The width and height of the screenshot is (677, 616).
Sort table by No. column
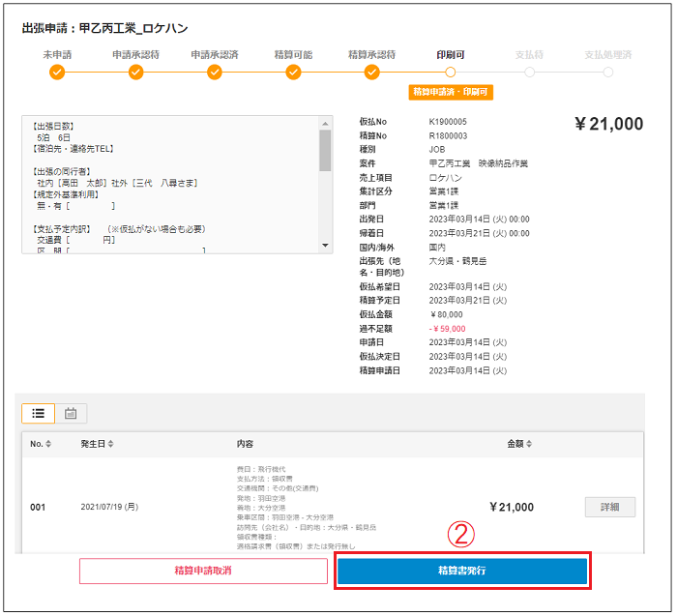click(41, 444)
